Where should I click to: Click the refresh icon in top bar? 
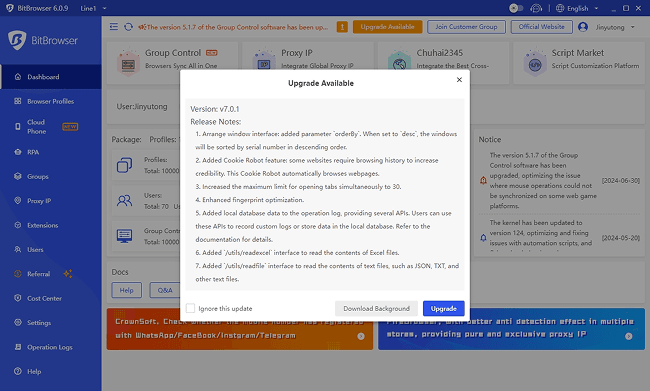tap(129, 27)
